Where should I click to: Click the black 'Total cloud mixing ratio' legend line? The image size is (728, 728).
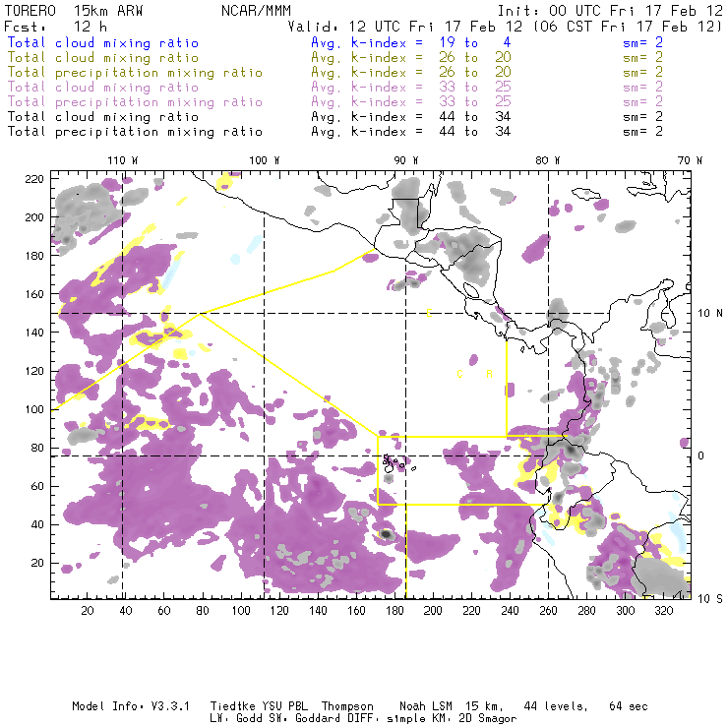(103, 117)
